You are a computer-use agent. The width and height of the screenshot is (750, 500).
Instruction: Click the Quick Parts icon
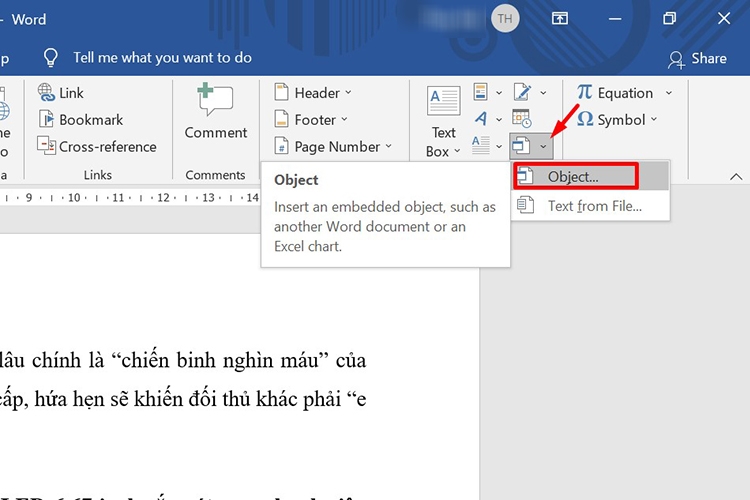(x=481, y=91)
